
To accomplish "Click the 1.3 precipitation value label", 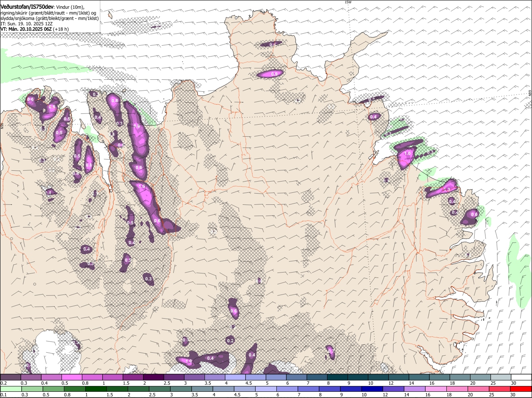I will [447, 189].
